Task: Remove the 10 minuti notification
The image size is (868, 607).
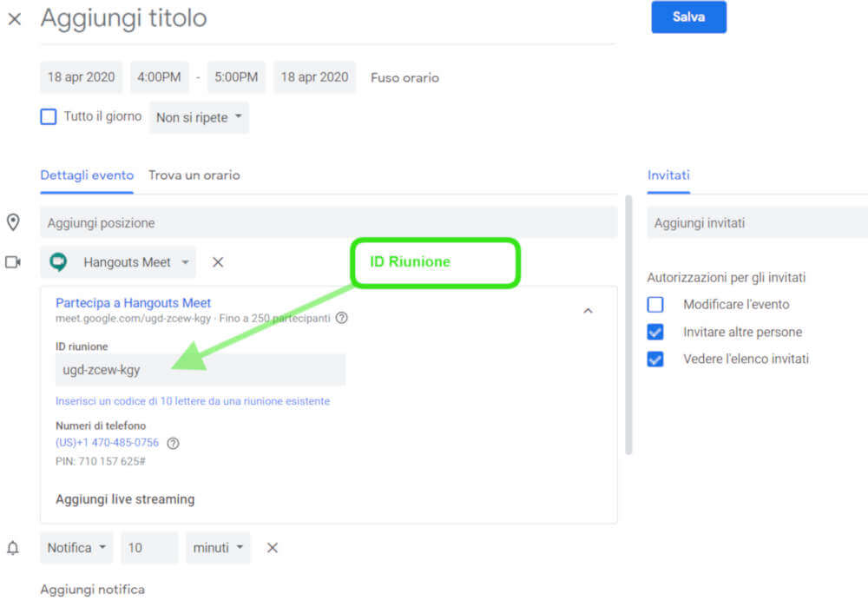Action: (x=272, y=548)
